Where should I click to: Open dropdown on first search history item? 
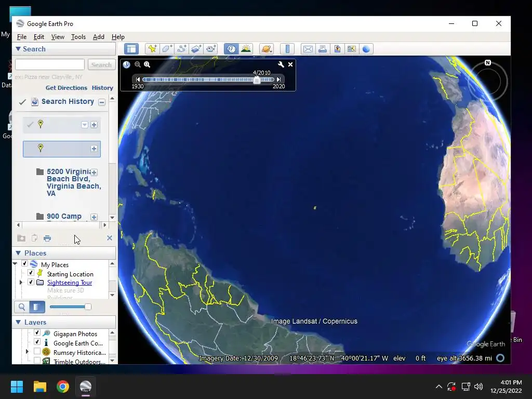click(85, 125)
